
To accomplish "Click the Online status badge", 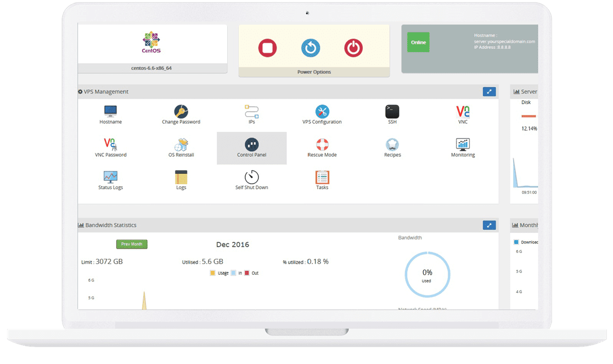I will (418, 42).
